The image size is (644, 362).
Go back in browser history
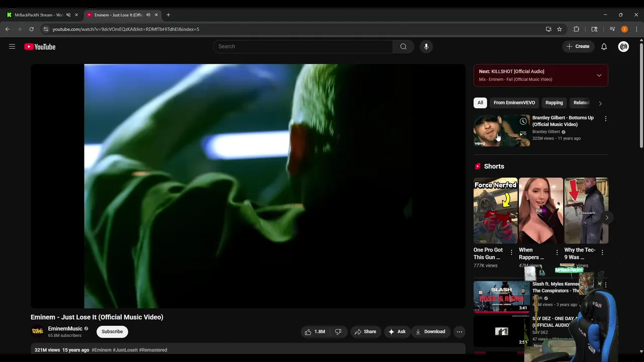click(x=8, y=29)
